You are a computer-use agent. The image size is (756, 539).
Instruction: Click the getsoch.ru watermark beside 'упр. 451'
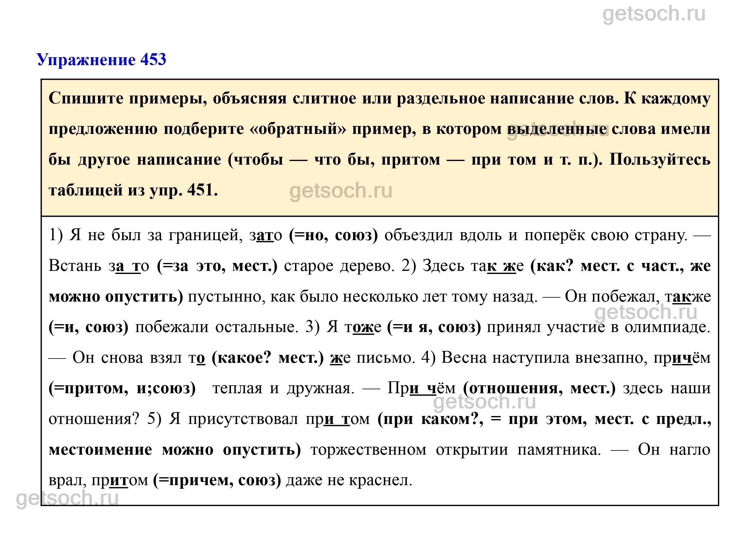pyautogui.click(x=341, y=191)
